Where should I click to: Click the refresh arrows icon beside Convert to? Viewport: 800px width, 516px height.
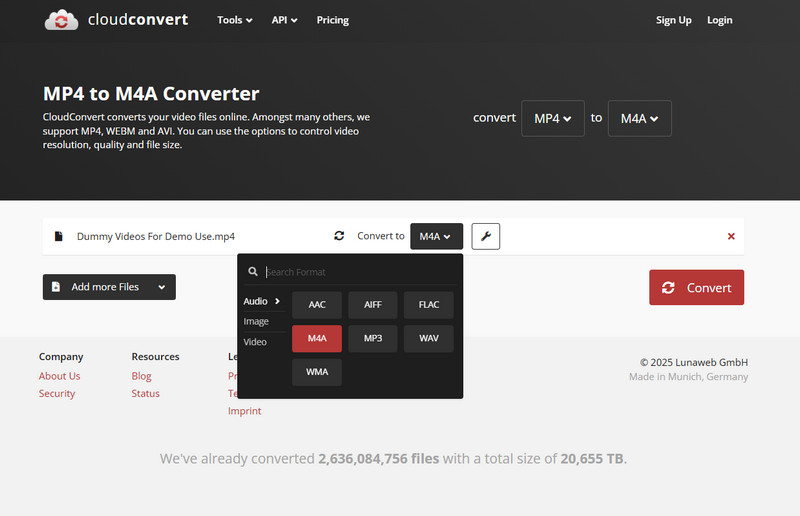(339, 236)
